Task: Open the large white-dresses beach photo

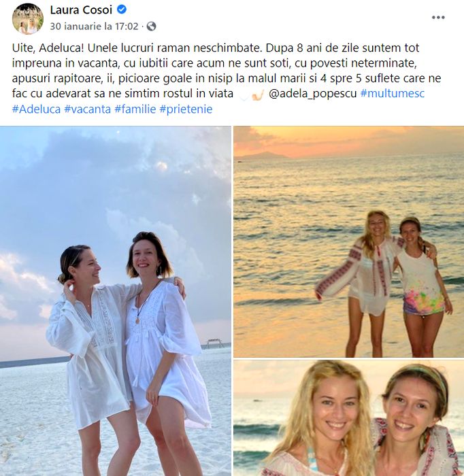Action: (x=116, y=301)
